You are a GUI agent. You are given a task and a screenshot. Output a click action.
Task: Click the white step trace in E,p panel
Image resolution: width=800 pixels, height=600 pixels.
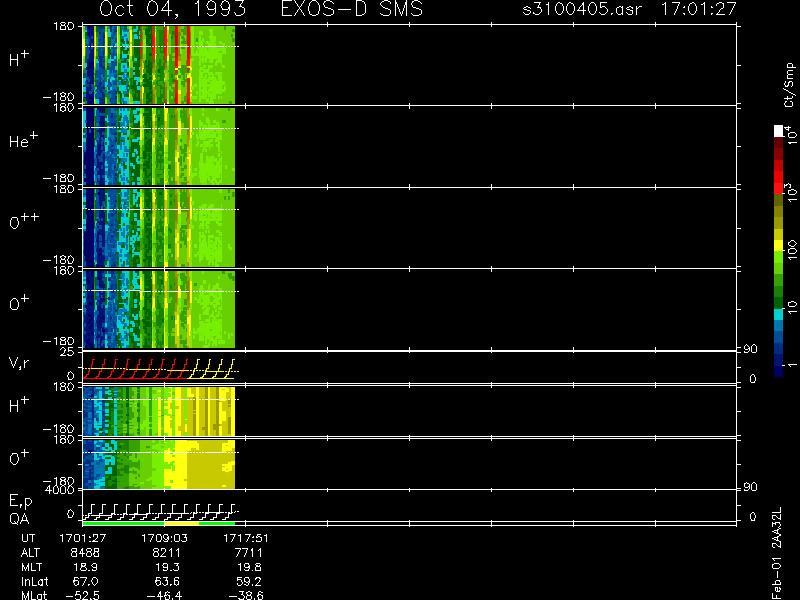click(159, 512)
